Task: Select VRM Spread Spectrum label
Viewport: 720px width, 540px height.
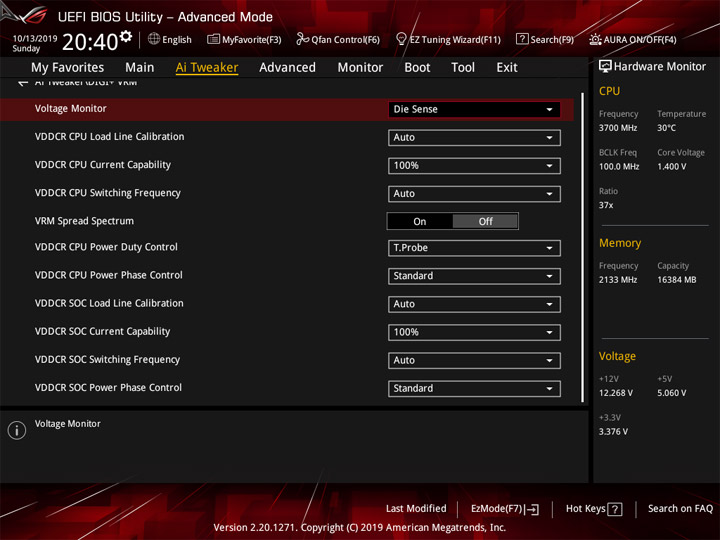Action: pyautogui.click(x=84, y=221)
